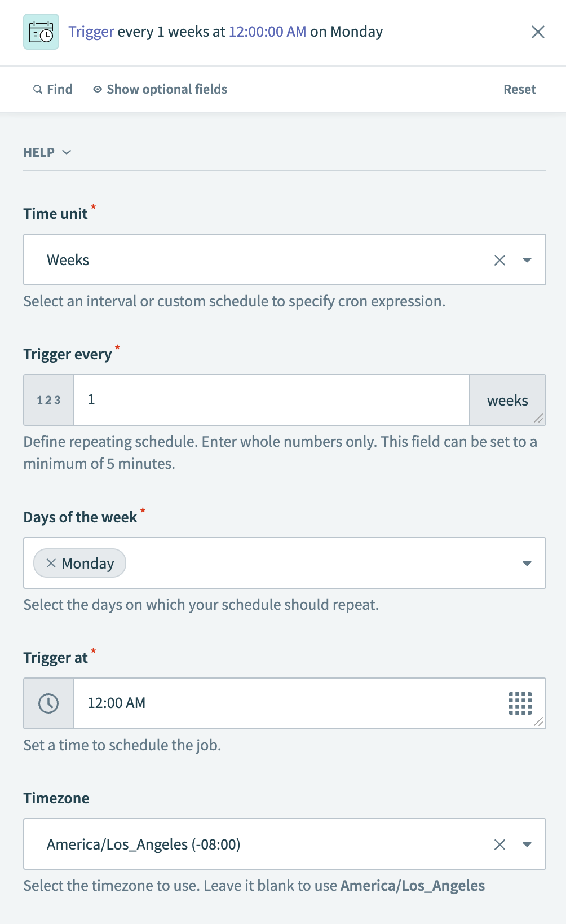Click the scheduler calendar-clock icon in header

point(41,32)
